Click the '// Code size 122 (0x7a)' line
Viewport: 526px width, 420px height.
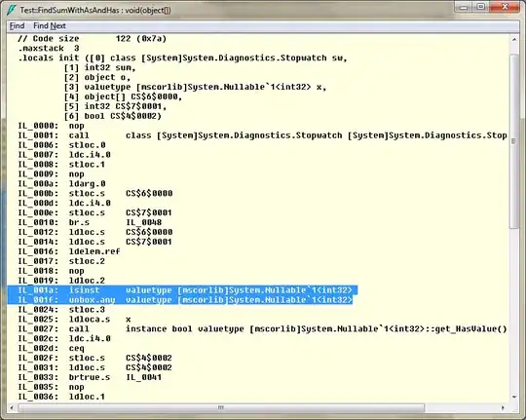pyautogui.click(x=92, y=39)
